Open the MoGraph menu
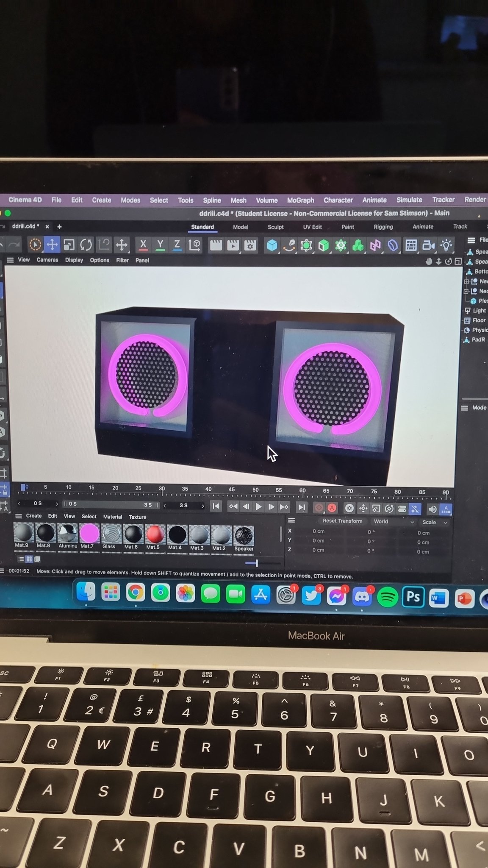488x868 pixels. click(300, 200)
